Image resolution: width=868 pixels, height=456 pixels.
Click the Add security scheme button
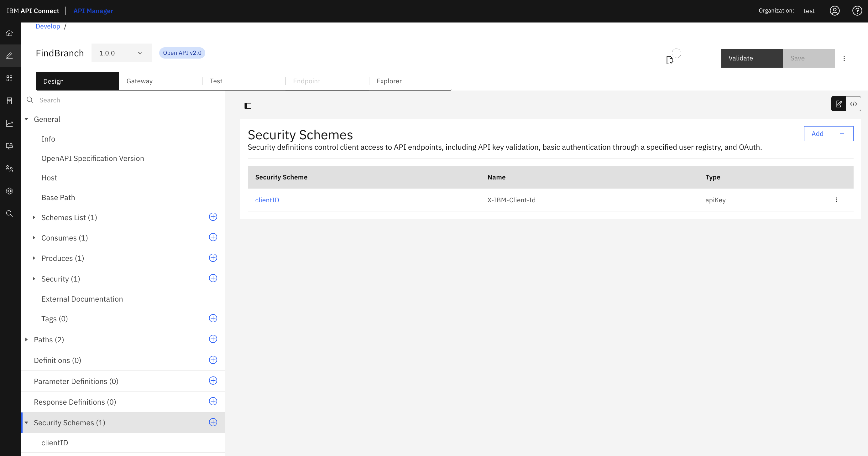(x=828, y=134)
